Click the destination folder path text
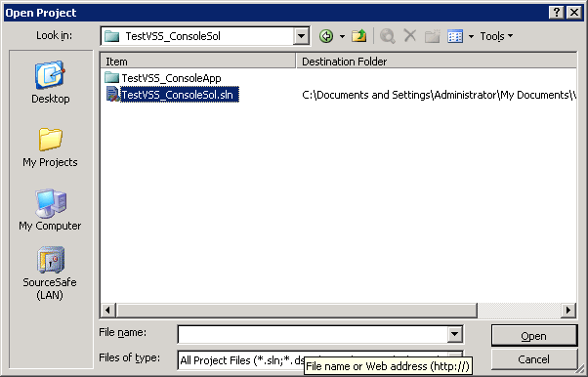 439,95
